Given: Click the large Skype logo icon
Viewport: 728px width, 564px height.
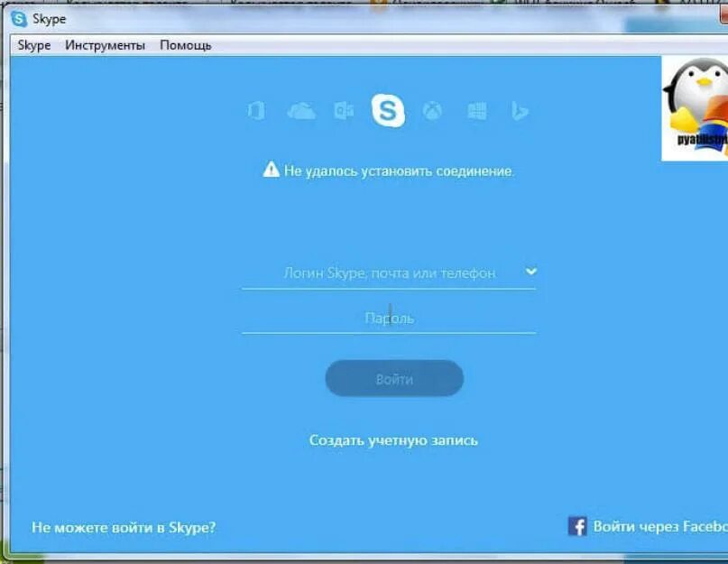Looking at the screenshot, I should [x=388, y=111].
